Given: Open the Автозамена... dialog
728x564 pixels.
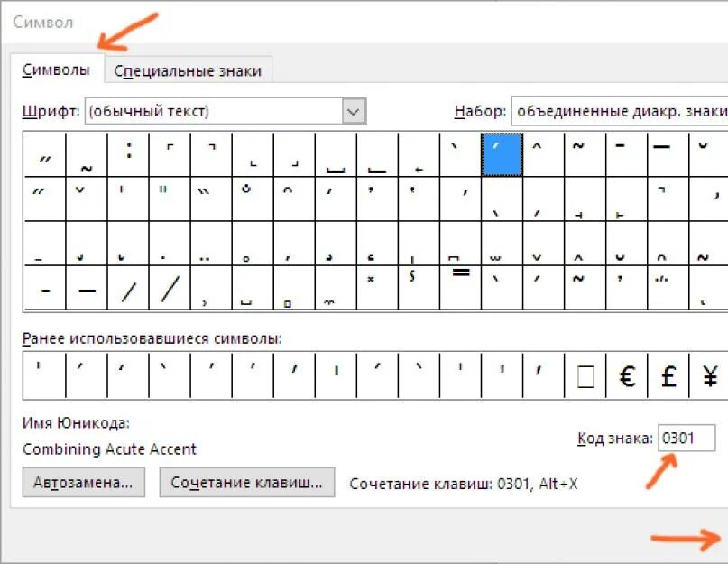Looking at the screenshot, I should click(84, 483).
